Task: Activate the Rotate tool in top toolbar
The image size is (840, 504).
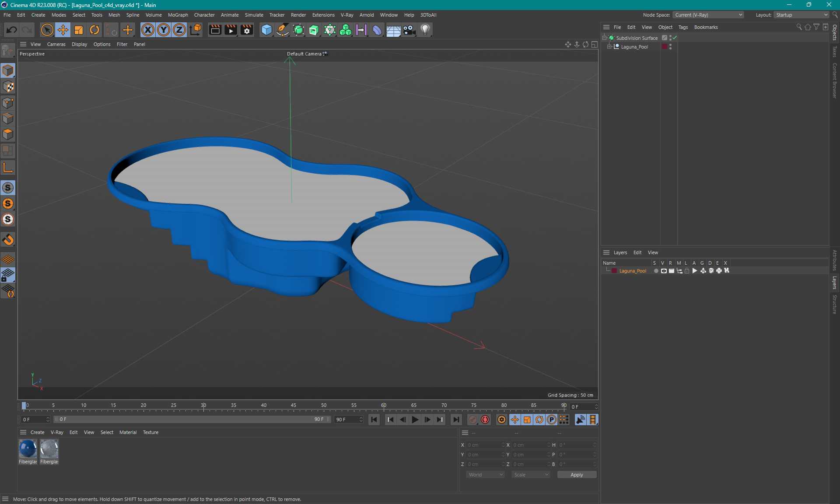Action: 94,30
